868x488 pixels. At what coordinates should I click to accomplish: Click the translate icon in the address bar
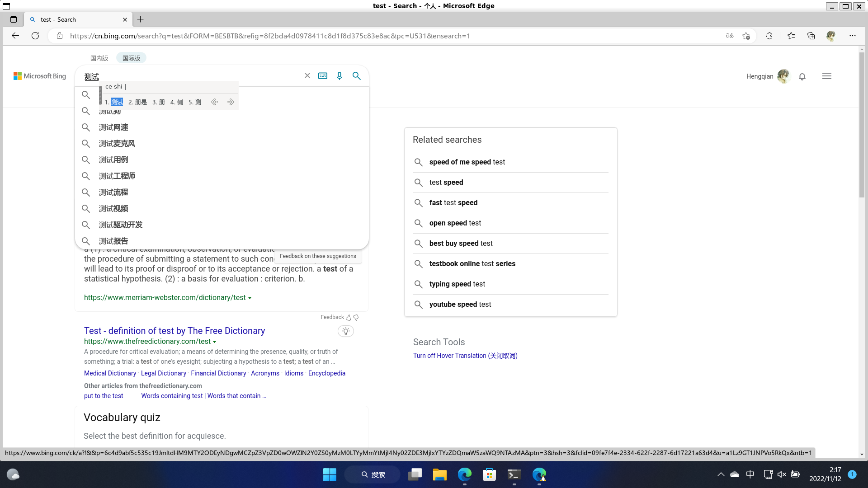(x=729, y=36)
